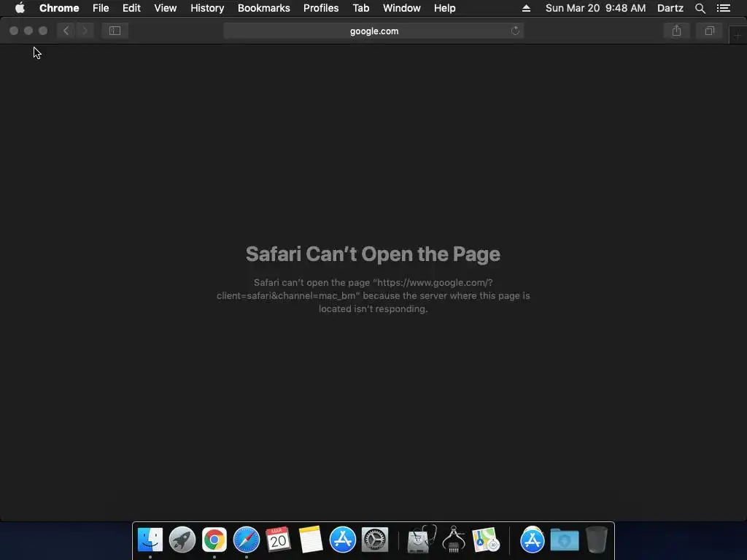Open the Profiles menu
The image size is (747, 560).
(x=321, y=8)
